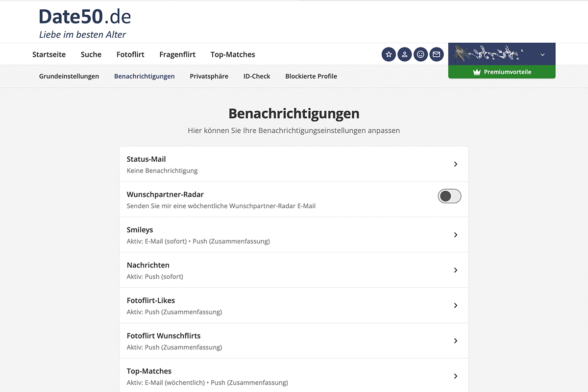588x392 pixels.
Task: Open Suche in the navigation
Action: (x=91, y=54)
